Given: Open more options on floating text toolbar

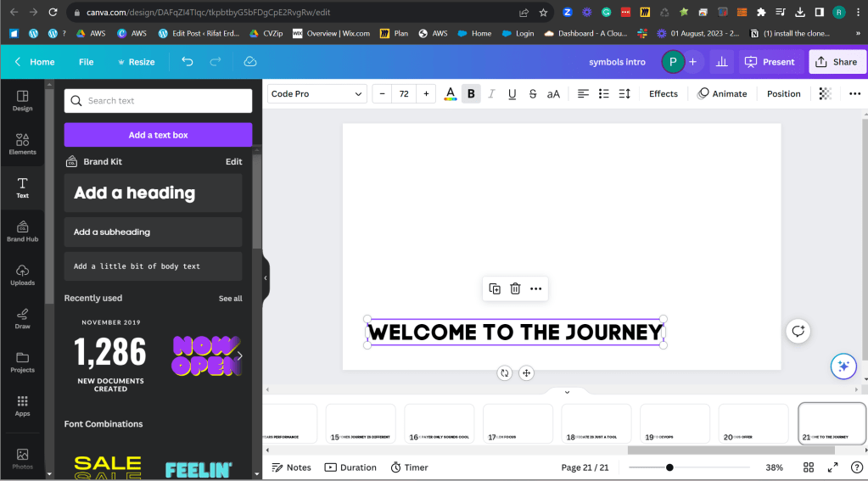Looking at the screenshot, I should point(536,289).
